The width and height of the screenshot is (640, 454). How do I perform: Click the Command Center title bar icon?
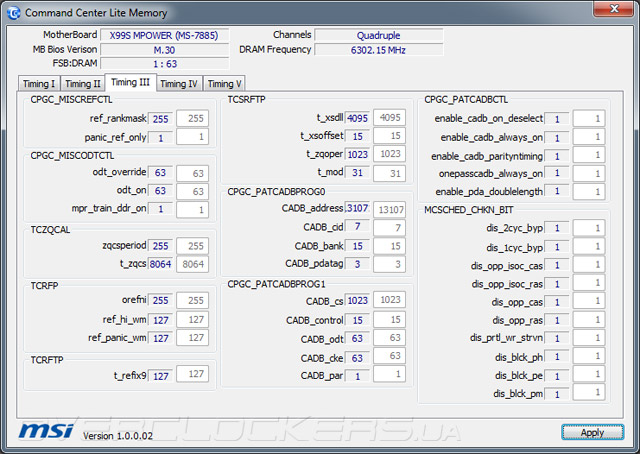coord(14,13)
